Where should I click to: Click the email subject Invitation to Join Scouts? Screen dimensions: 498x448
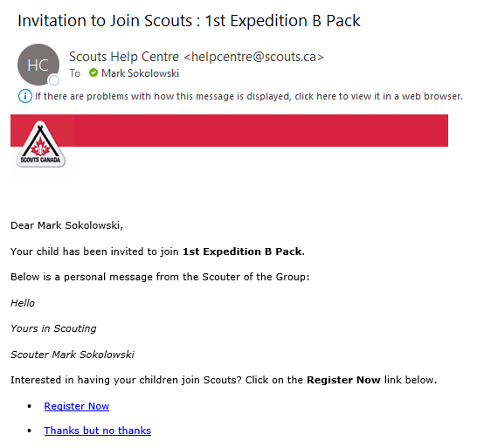(189, 21)
